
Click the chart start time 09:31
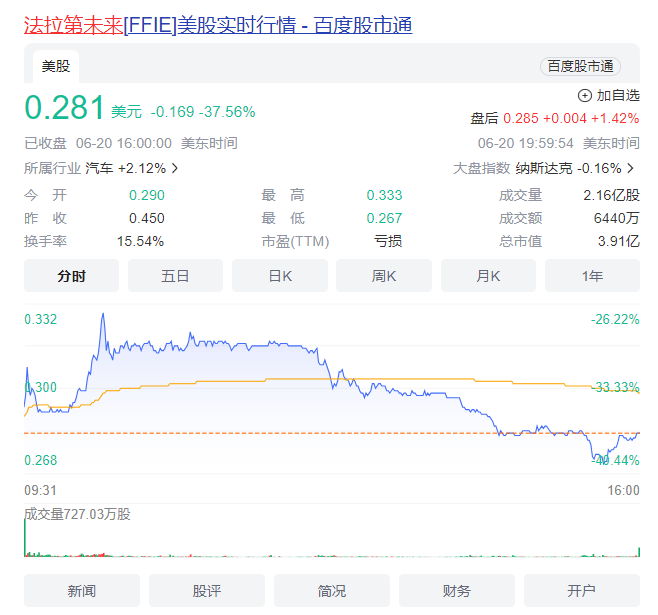pyautogui.click(x=40, y=490)
